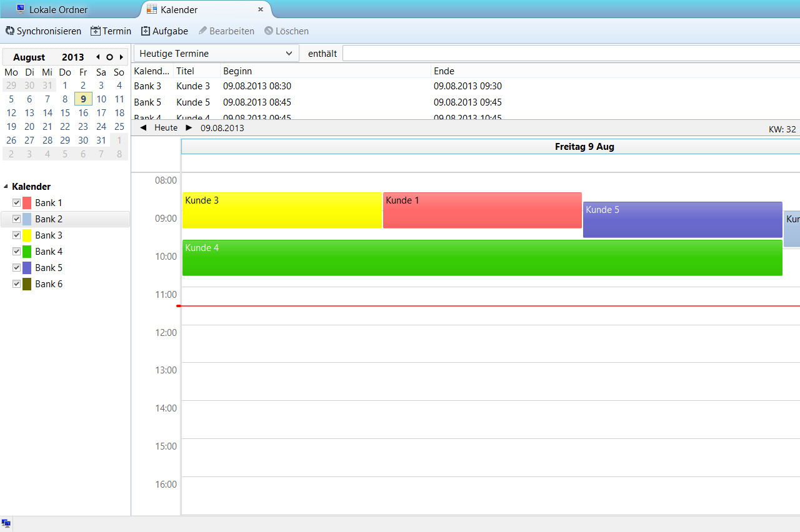Select the Bank 4 tree item label

[49, 252]
